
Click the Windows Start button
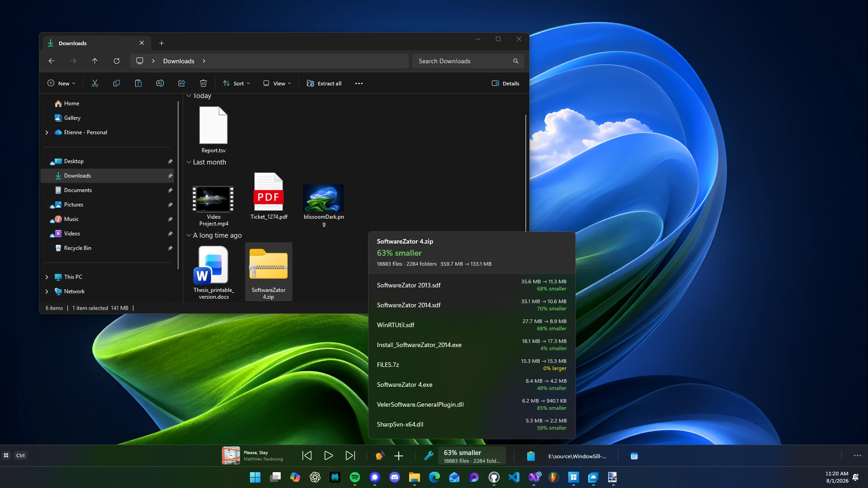click(x=255, y=477)
